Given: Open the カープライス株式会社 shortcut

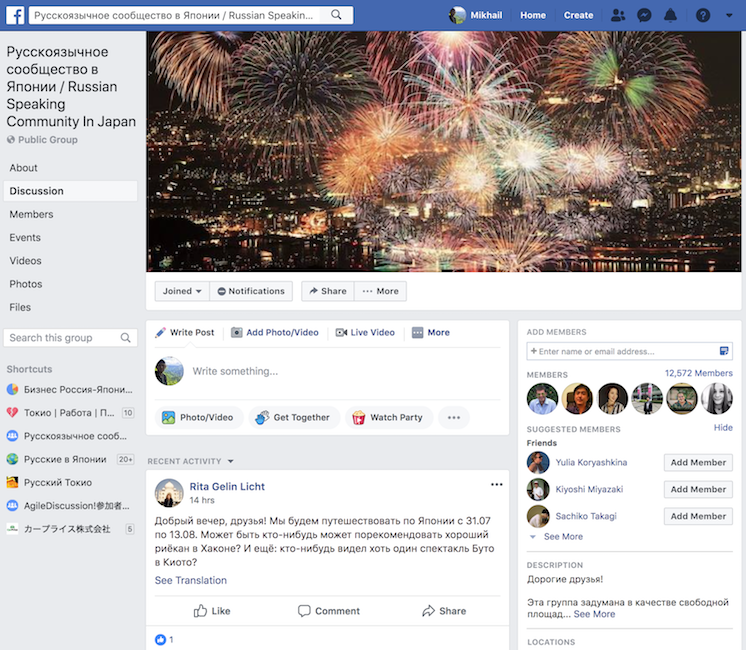Looking at the screenshot, I should click(x=70, y=529).
